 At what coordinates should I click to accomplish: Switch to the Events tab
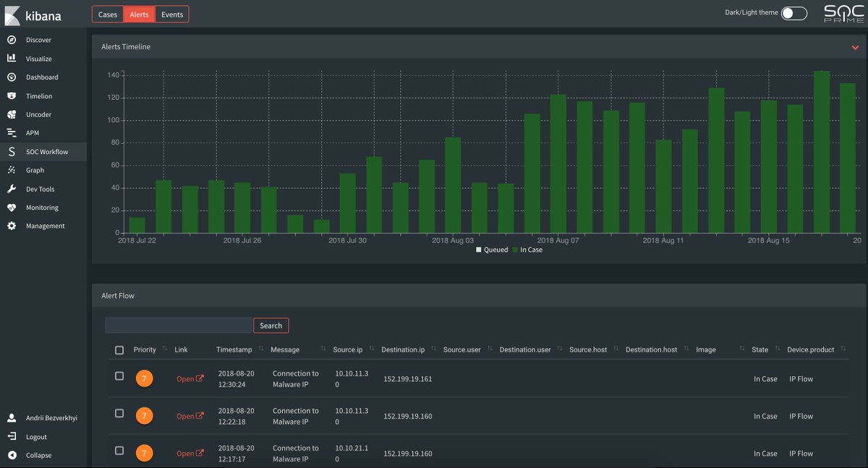pos(172,14)
